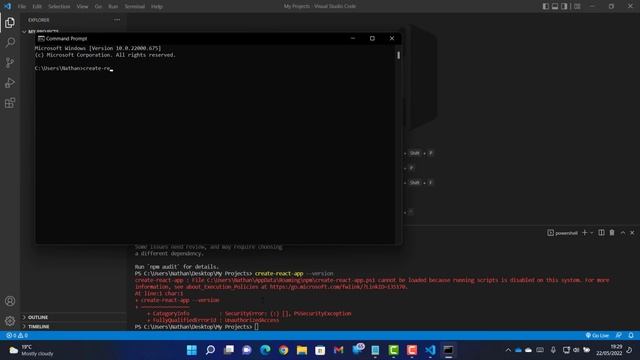This screenshot has height=360, width=640.
Task: Select the powershell terminal label
Action: (x=562, y=233)
